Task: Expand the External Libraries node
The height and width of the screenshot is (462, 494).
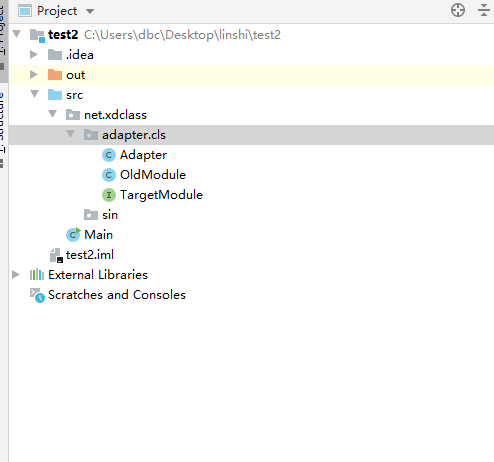Action: (16, 275)
